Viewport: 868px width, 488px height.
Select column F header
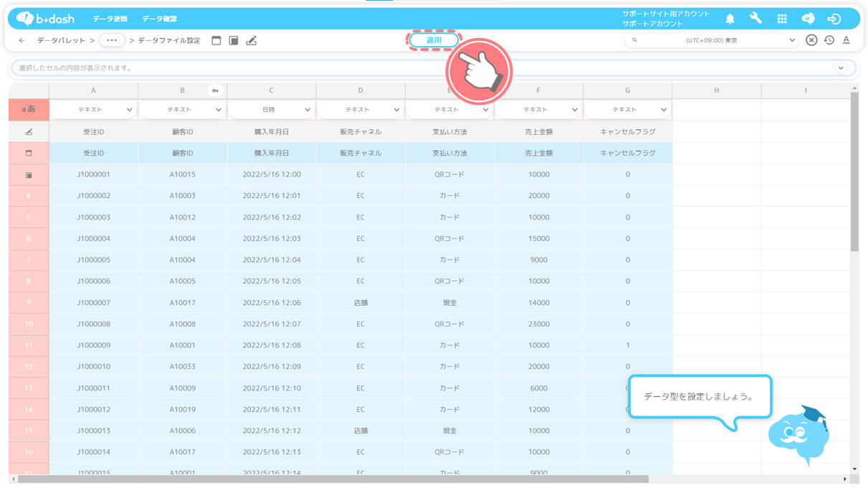(538, 90)
